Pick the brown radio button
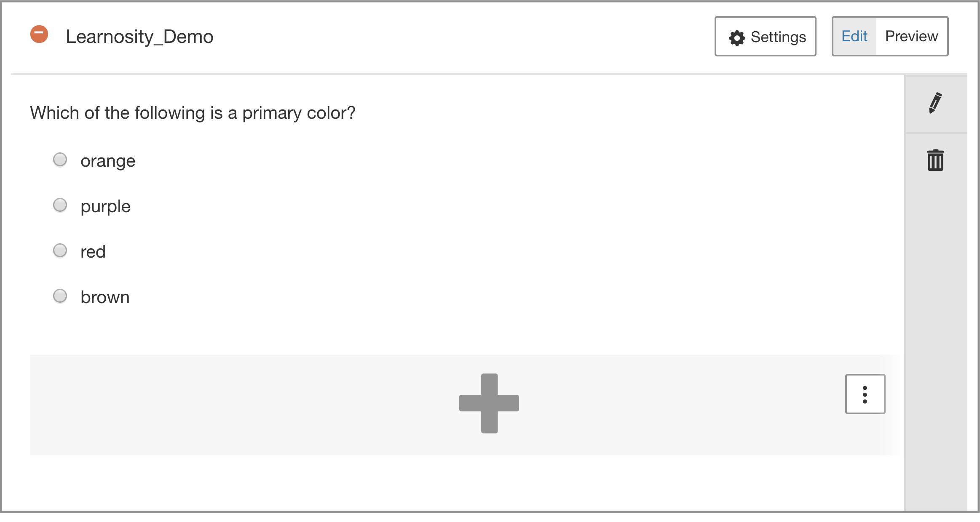980x522 pixels. click(60, 296)
